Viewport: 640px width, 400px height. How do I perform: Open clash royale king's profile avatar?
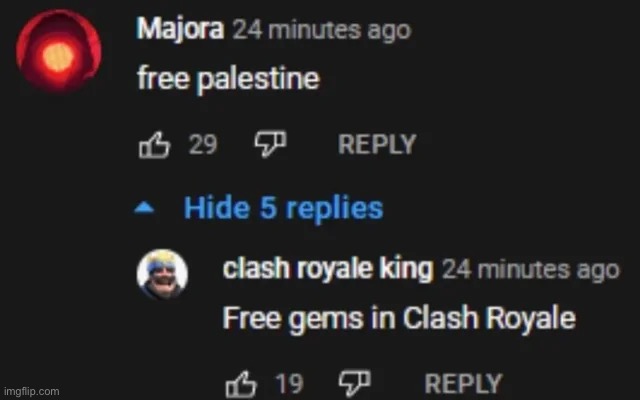(162, 274)
